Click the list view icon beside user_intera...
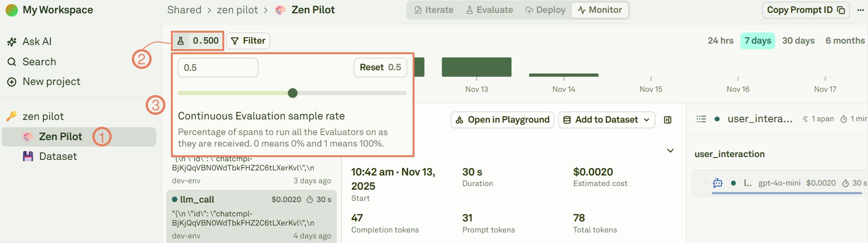 (701, 119)
